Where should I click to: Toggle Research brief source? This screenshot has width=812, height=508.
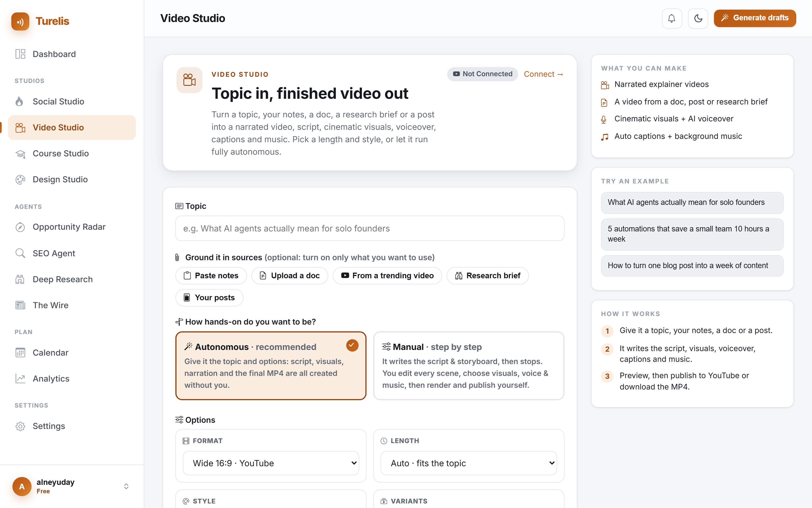pos(487,275)
